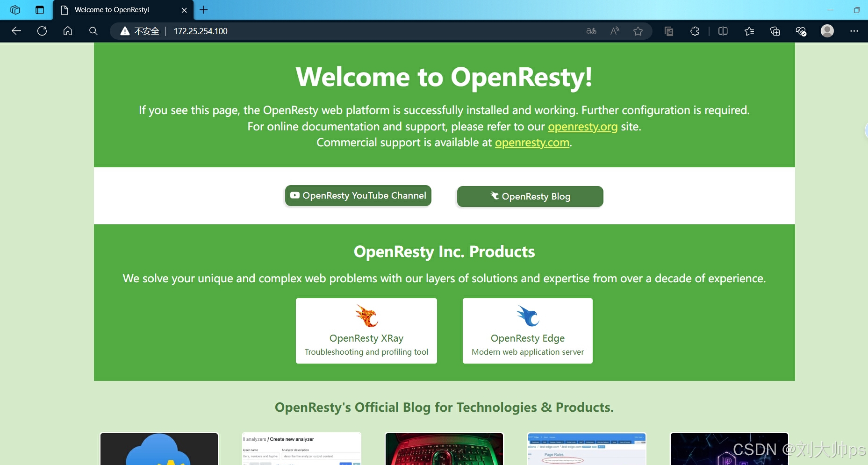Open the Favorites list
This screenshot has height=465, width=868.
pyautogui.click(x=749, y=31)
